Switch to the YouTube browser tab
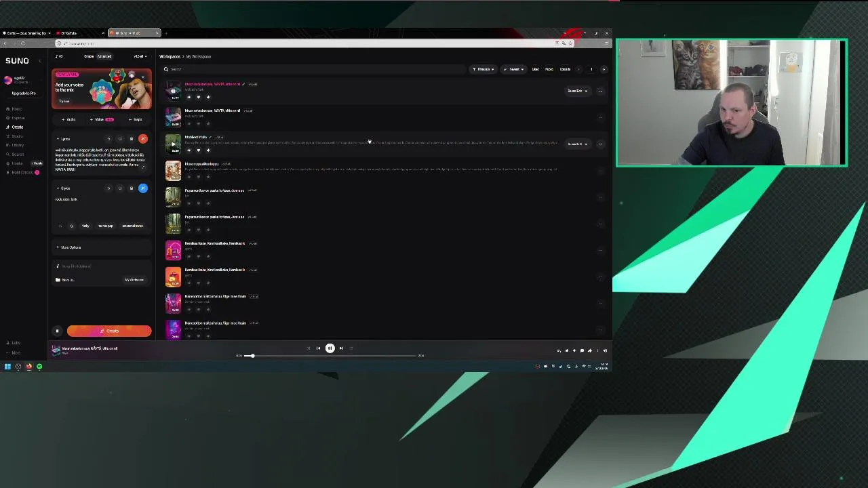This screenshot has height=488, width=868. tap(80, 33)
